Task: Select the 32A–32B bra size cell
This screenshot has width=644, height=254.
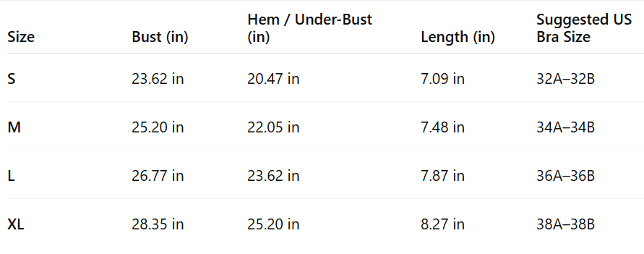Action: (566, 79)
